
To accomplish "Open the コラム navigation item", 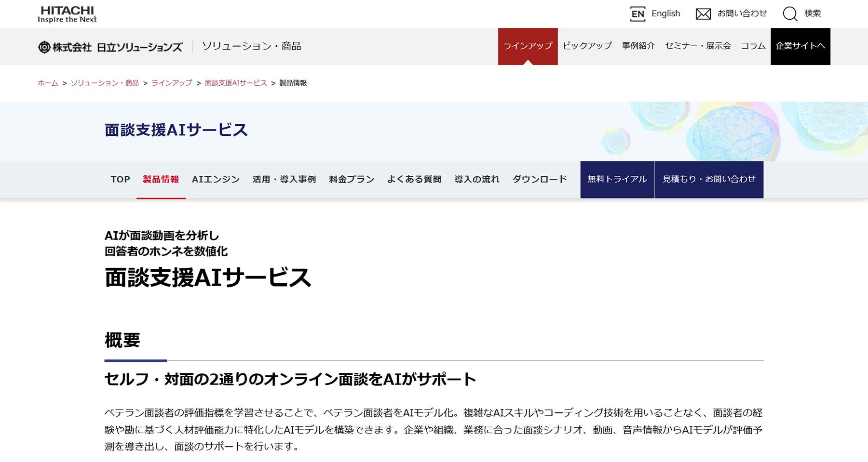I will (753, 46).
